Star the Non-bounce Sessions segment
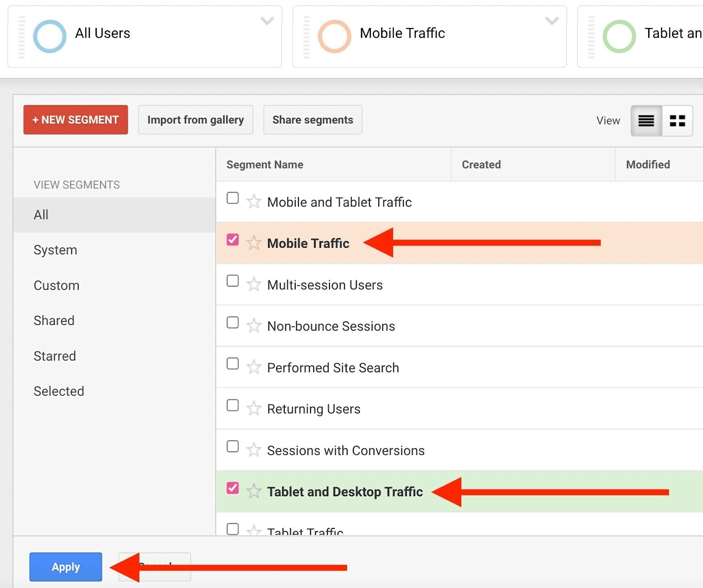Screen dimensions: 703x588 click(254, 326)
